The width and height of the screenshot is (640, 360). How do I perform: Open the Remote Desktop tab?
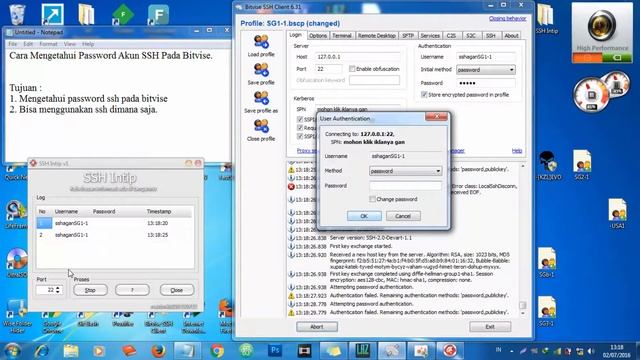pyautogui.click(x=376, y=36)
